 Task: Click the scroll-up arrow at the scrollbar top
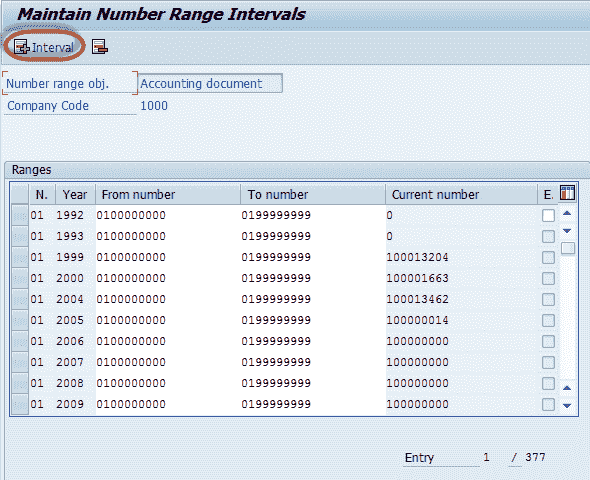click(567, 213)
